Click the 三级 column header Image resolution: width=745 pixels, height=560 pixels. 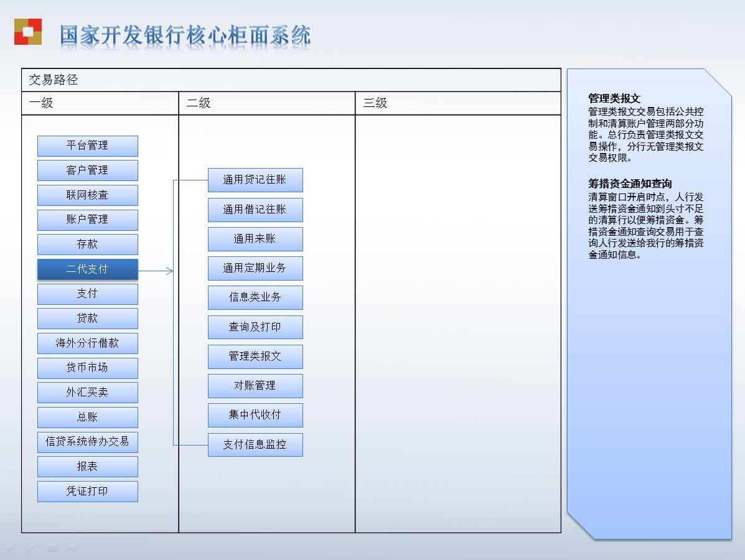375,103
